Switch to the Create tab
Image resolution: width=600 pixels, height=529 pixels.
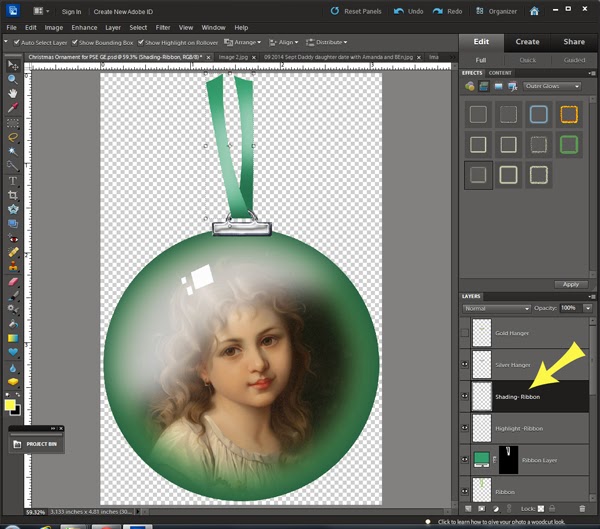(527, 42)
